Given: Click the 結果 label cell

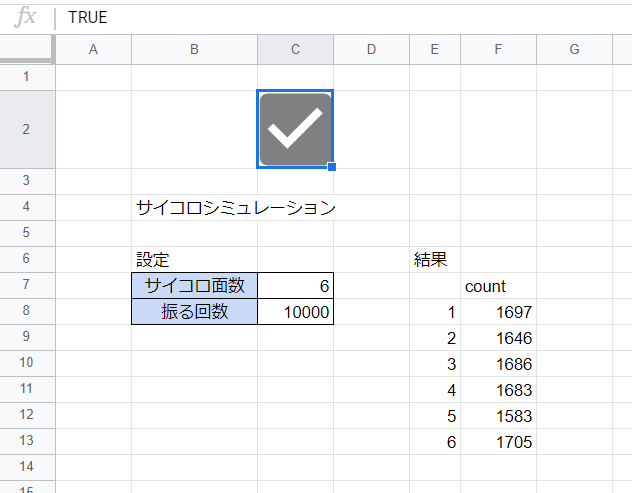Looking at the screenshot, I should tap(435, 259).
